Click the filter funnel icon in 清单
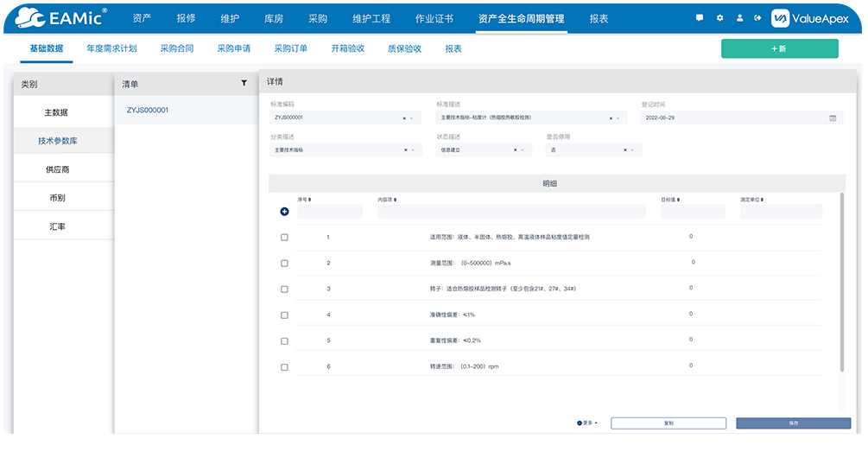Viewport: 868px width, 458px height. click(x=244, y=84)
